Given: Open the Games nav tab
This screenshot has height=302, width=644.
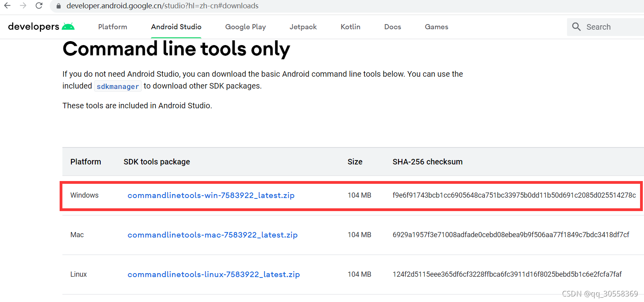Looking at the screenshot, I should pyautogui.click(x=436, y=27).
